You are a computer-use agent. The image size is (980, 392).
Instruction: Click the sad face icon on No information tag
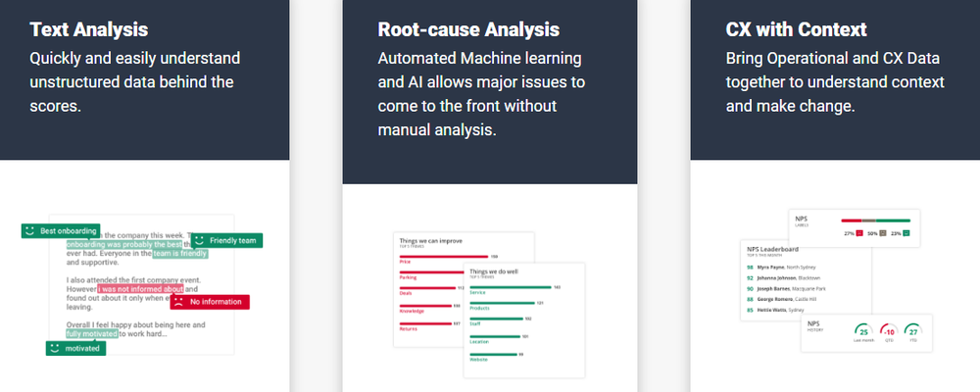(178, 301)
